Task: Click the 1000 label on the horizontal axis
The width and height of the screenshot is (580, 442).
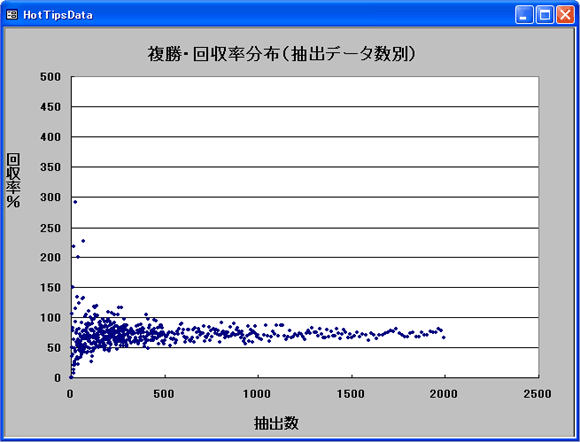Action: pos(257,394)
